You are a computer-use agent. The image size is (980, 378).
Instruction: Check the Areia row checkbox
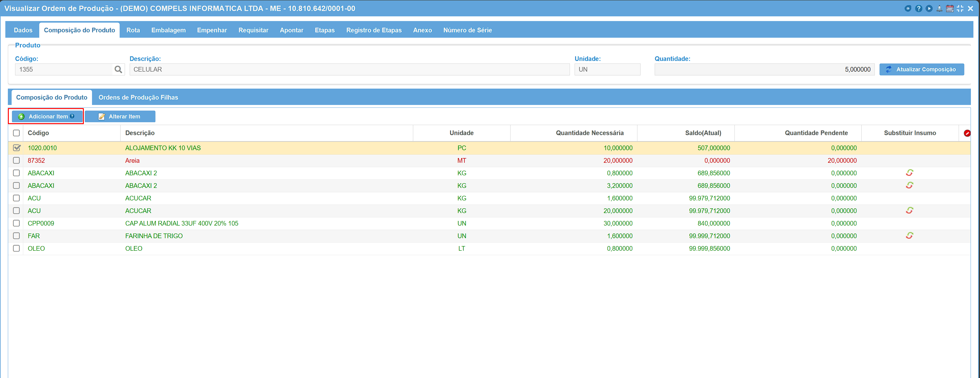[16, 160]
